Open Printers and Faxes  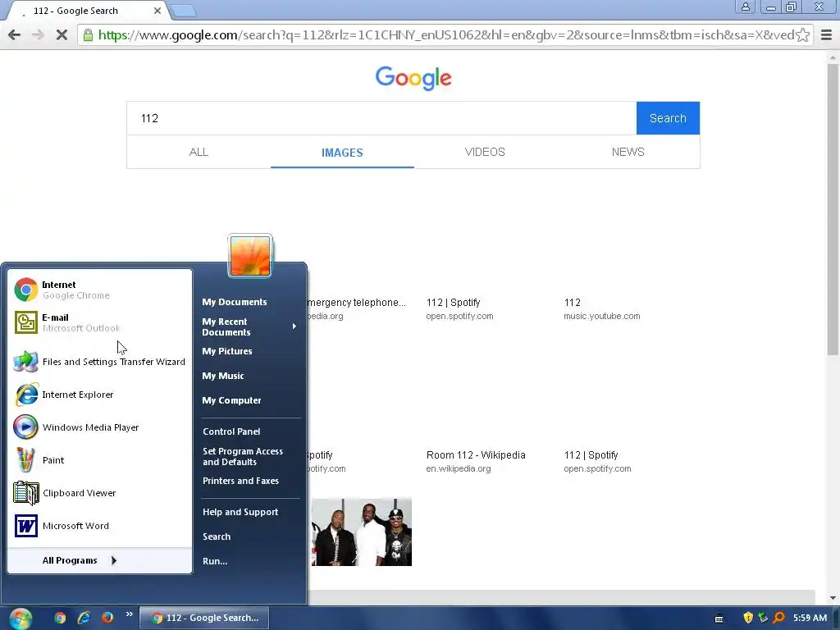click(x=240, y=481)
